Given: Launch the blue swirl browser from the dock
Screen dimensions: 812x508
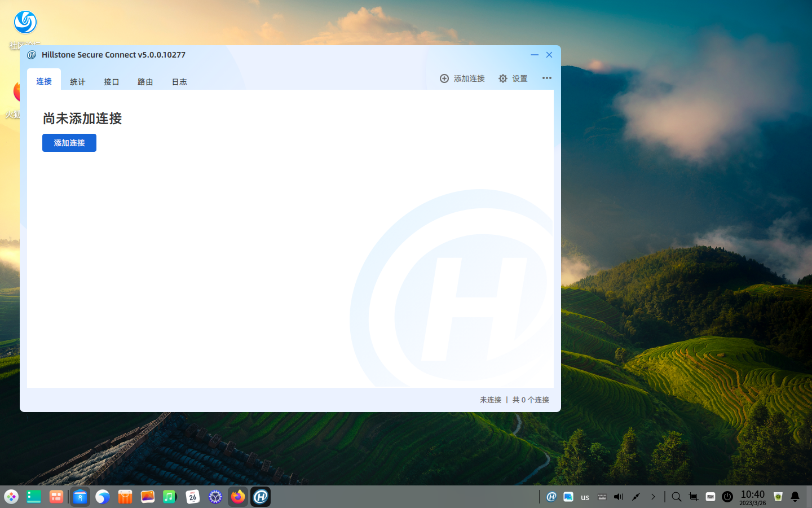Looking at the screenshot, I should pyautogui.click(x=103, y=497).
